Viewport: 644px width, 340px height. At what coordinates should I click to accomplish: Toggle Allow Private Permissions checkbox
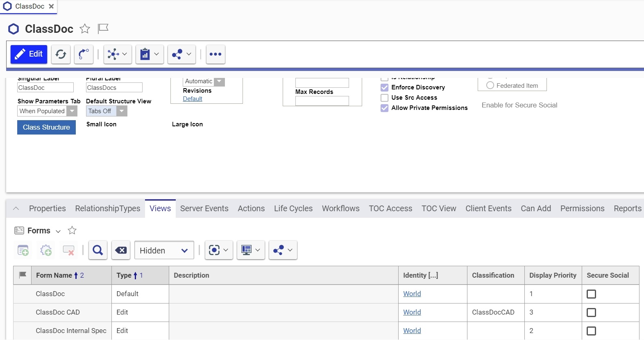tap(385, 108)
